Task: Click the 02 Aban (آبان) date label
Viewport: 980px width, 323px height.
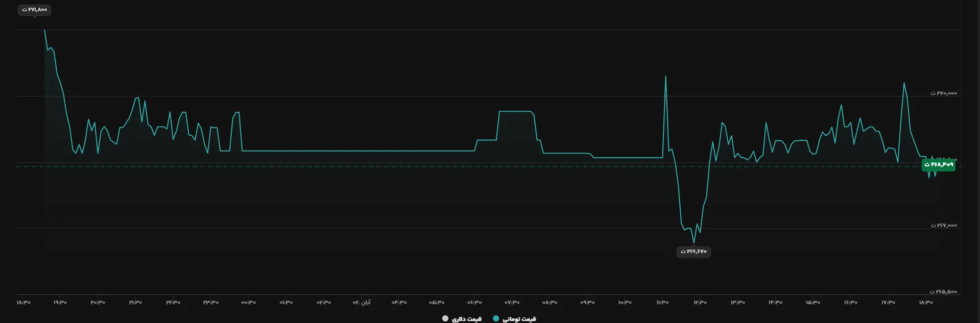Action: pos(362,303)
